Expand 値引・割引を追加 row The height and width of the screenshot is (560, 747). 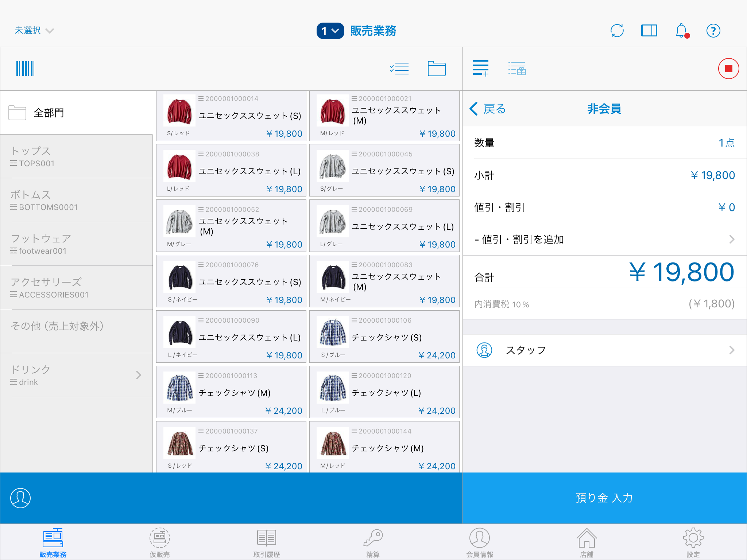click(x=605, y=240)
